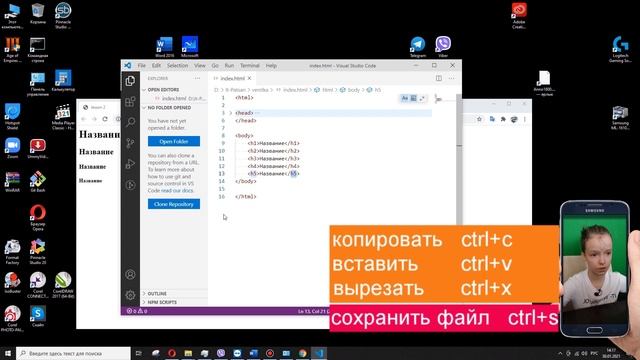Screen dimensions: 640x360
Task: Click Ln 13 Col position in status bar
Action: click(313, 311)
